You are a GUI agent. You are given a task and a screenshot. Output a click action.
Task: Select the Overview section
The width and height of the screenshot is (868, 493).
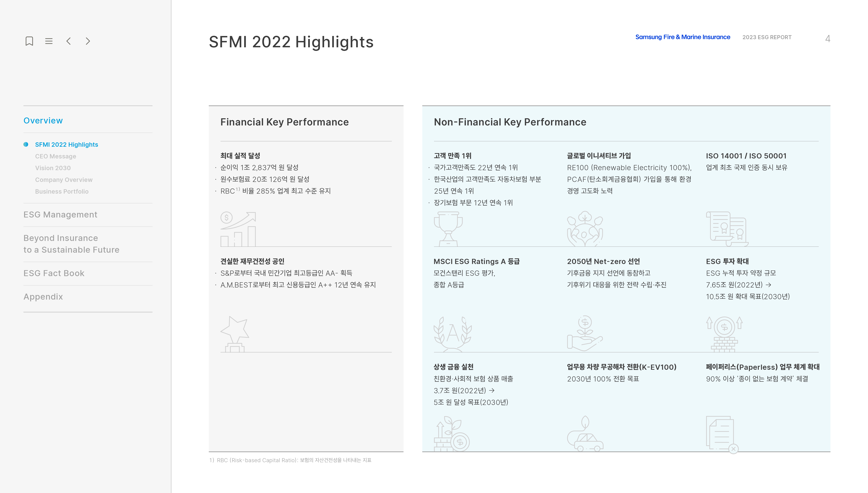coord(43,120)
